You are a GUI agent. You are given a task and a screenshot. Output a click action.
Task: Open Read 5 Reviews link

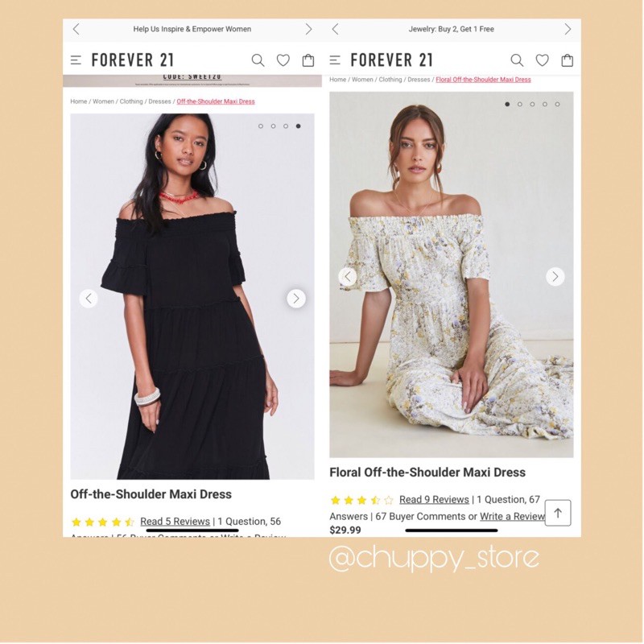pos(175,521)
